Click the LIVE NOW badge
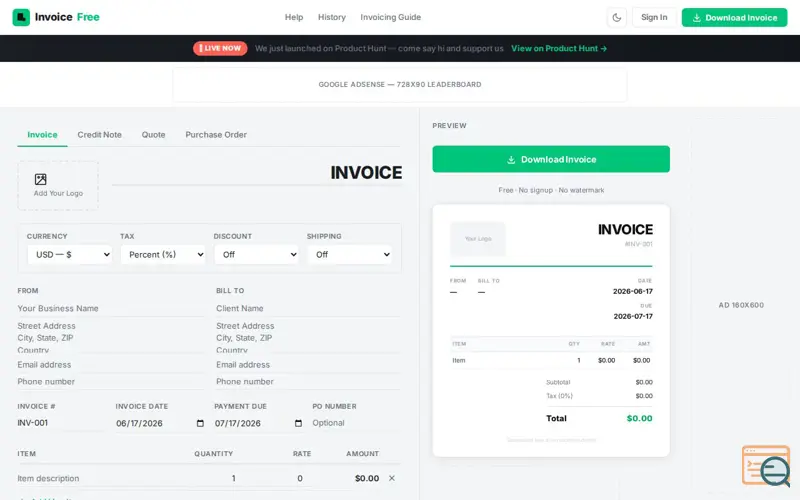The width and height of the screenshot is (800, 500). click(x=220, y=48)
